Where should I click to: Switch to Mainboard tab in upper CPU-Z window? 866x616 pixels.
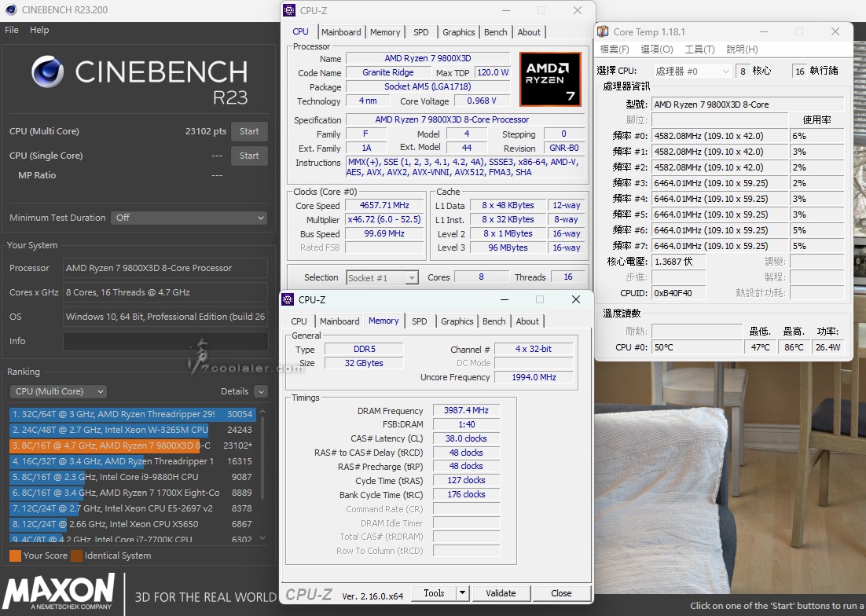coord(341,32)
